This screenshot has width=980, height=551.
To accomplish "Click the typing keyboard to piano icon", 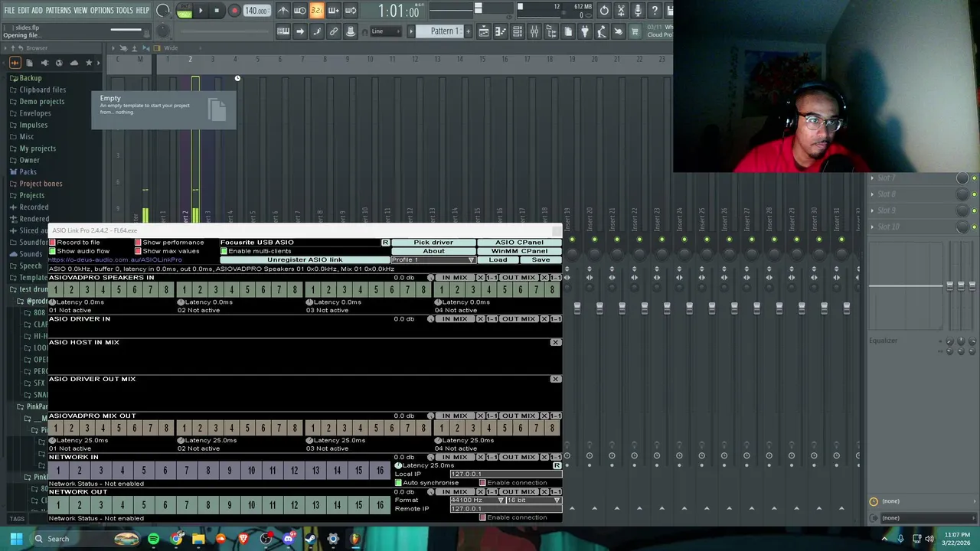I will tap(283, 31).
